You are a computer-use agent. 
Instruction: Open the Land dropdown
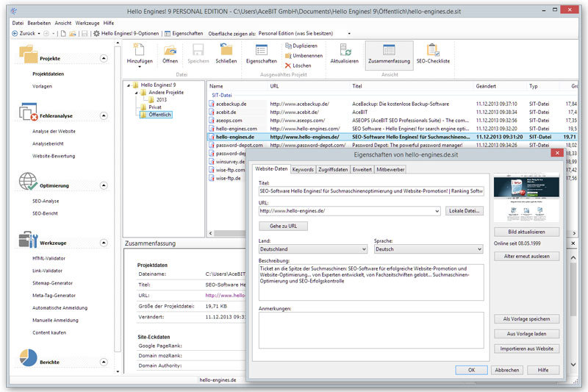tap(364, 249)
